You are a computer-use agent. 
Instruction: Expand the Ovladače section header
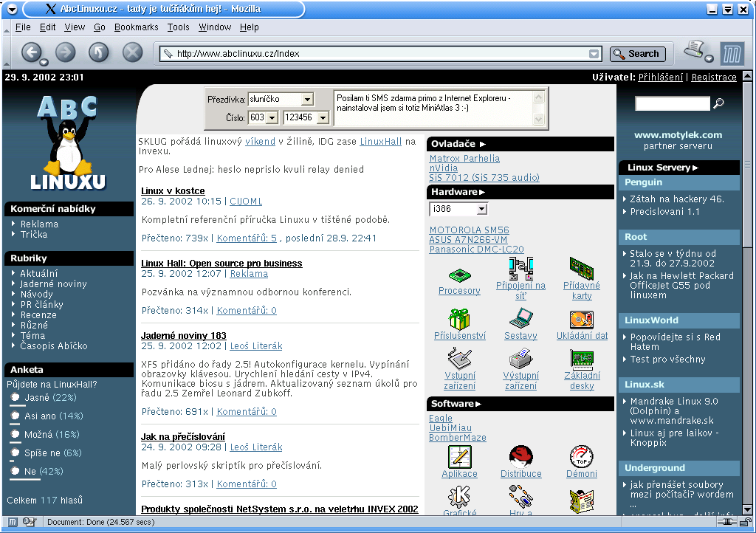pyautogui.click(x=520, y=144)
